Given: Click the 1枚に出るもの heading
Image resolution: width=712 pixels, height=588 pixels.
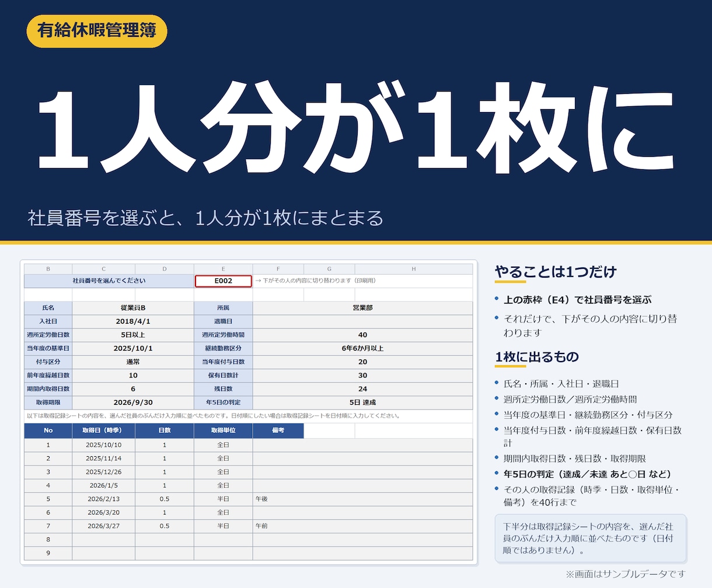Looking at the screenshot, I should click(x=537, y=357).
